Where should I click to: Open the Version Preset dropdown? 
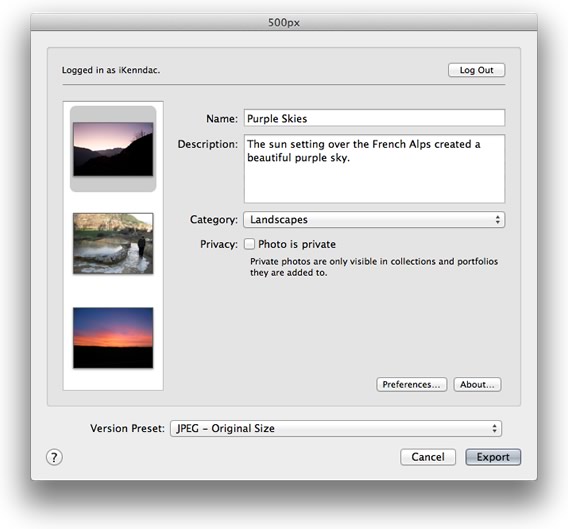click(336, 428)
